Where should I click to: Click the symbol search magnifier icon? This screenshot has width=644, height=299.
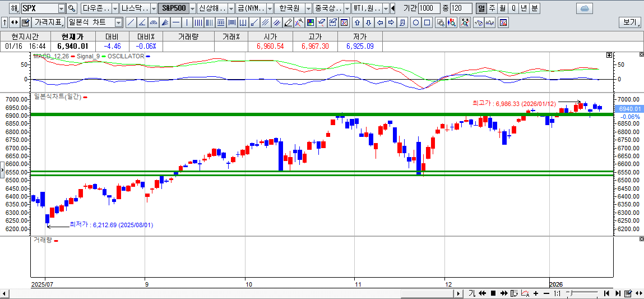point(71,8)
